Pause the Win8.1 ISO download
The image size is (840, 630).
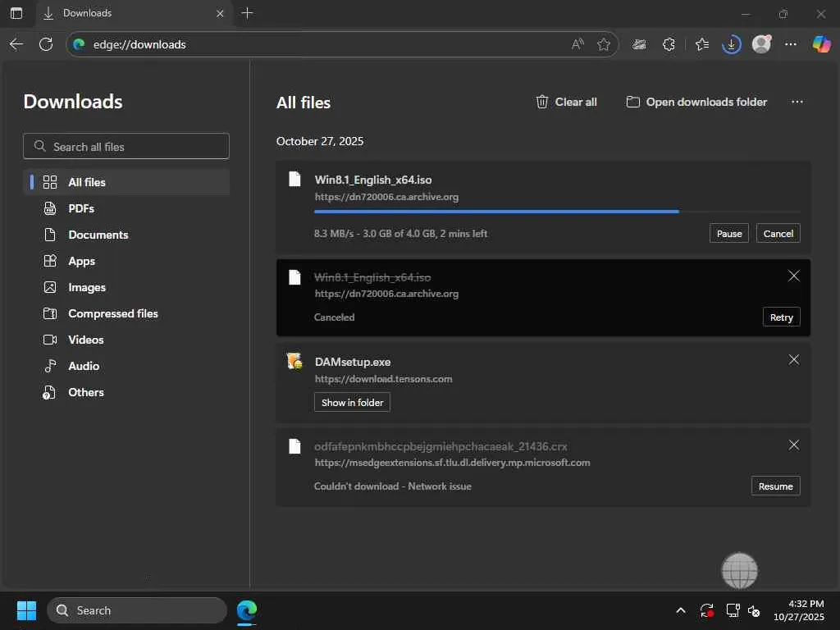(728, 234)
